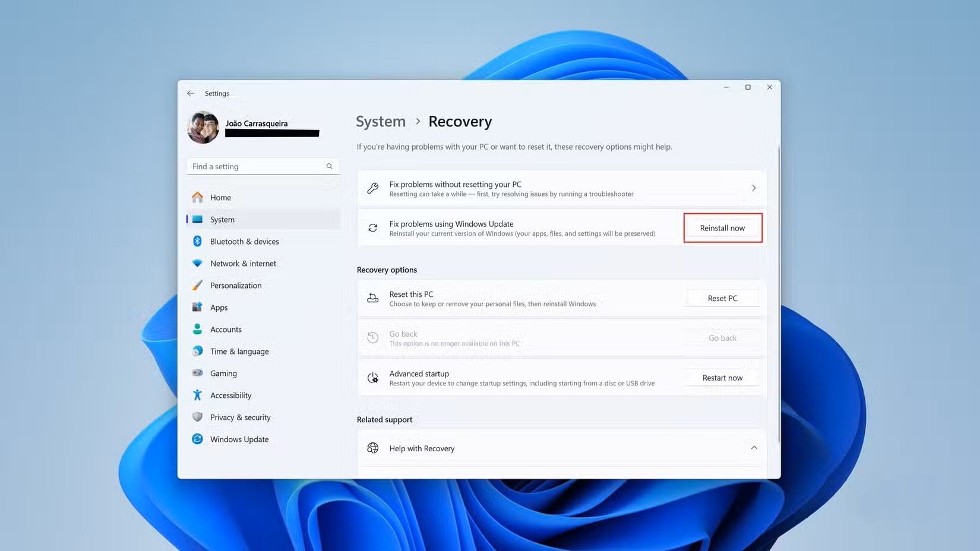The height and width of the screenshot is (551, 980).
Task: Click Restart now under Advanced startup
Action: (x=722, y=378)
